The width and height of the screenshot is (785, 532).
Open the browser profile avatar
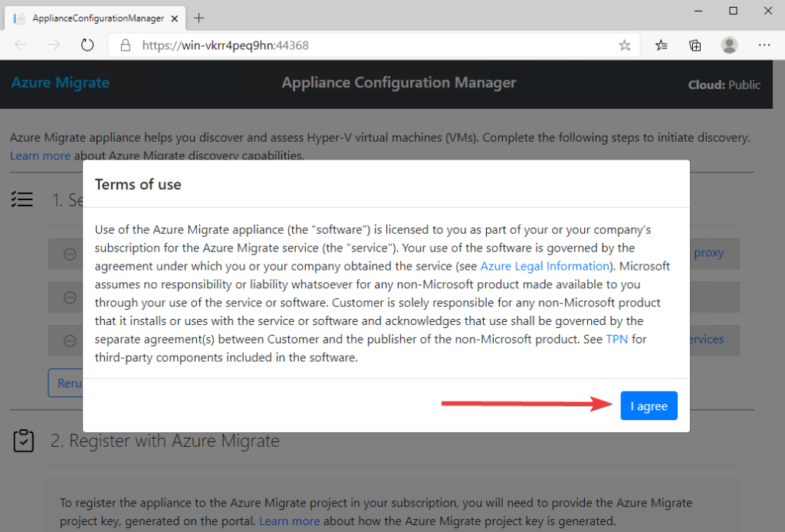coord(730,45)
